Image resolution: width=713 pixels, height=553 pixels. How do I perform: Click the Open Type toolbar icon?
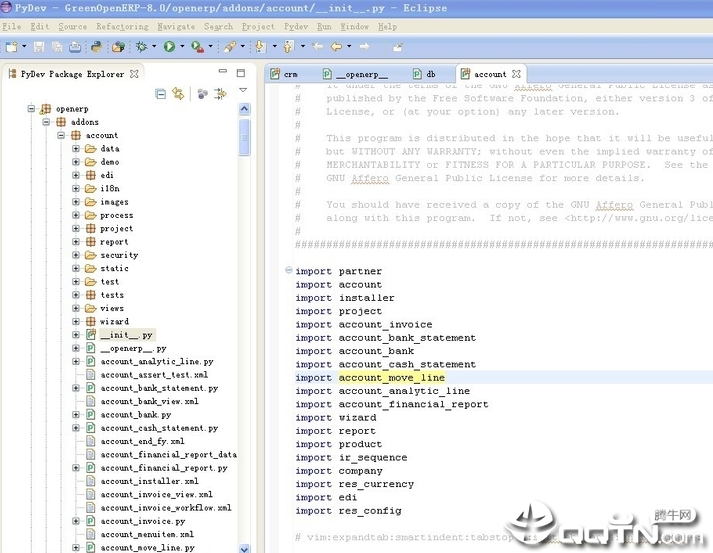pos(119,46)
